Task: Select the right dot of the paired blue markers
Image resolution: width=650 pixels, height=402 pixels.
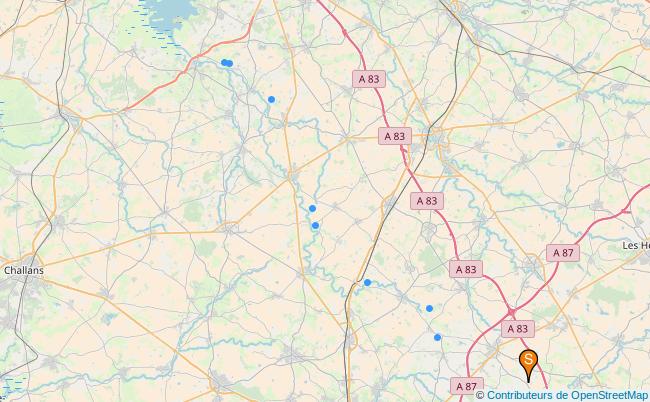Action: tap(230, 63)
